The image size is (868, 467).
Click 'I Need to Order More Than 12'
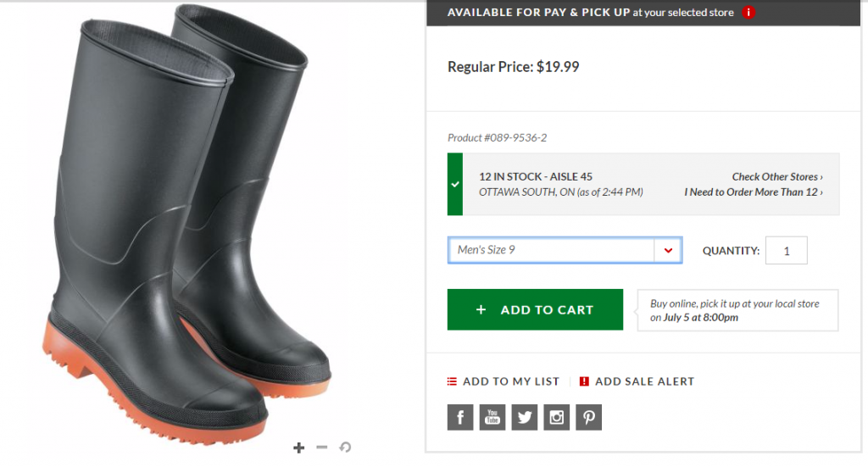754,192
